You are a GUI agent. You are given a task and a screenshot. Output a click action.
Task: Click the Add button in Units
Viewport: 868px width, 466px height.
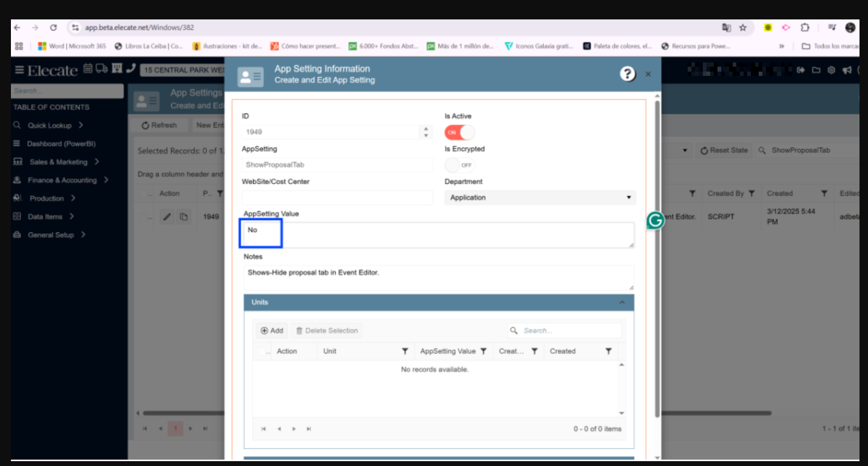pos(272,331)
